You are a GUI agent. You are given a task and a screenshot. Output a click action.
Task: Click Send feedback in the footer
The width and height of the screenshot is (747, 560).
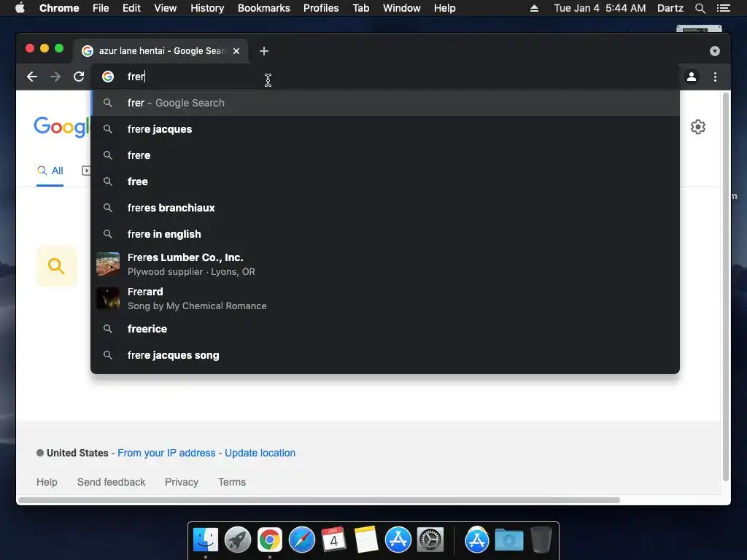[x=111, y=482]
